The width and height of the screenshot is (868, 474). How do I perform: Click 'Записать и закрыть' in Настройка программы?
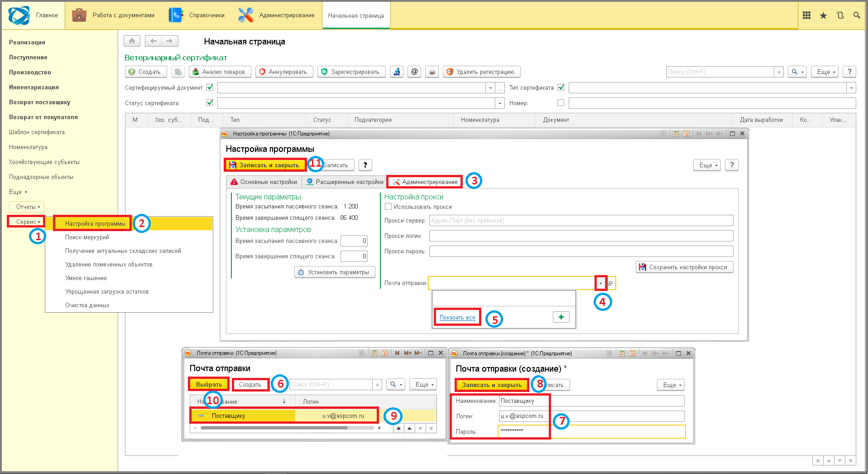265,165
